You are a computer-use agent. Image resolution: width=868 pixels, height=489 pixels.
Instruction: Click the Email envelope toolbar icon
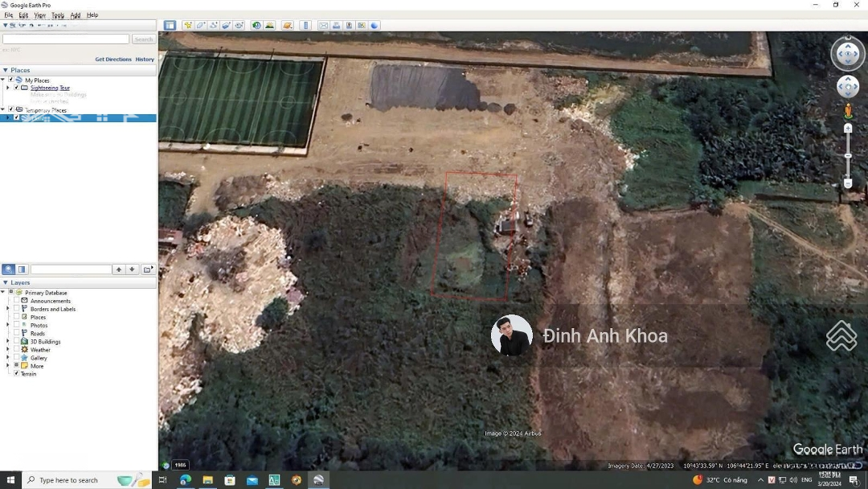[323, 26]
